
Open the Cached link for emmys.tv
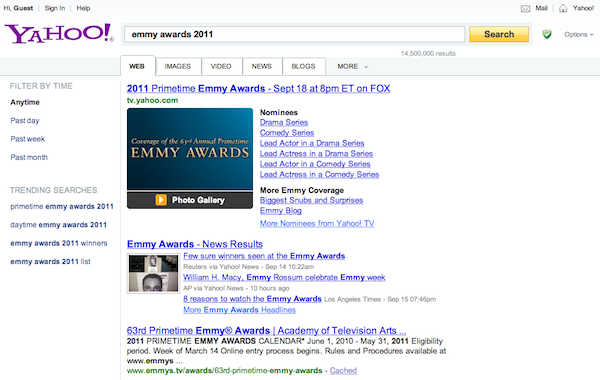[x=343, y=370]
